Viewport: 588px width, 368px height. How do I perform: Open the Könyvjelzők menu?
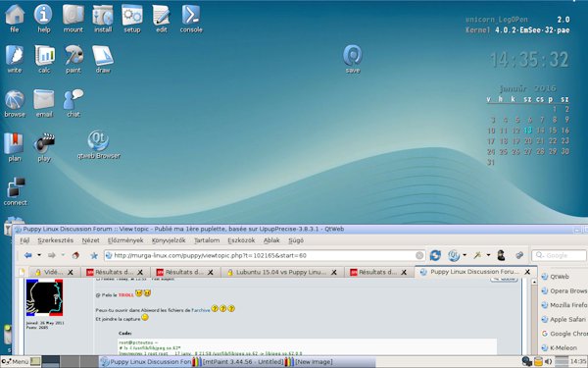click(169, 240)
